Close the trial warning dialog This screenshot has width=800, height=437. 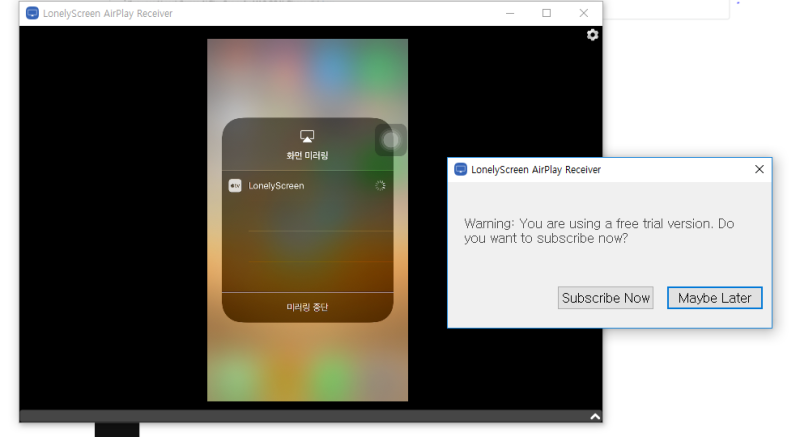pyautogui.click(x=759, y=169)
